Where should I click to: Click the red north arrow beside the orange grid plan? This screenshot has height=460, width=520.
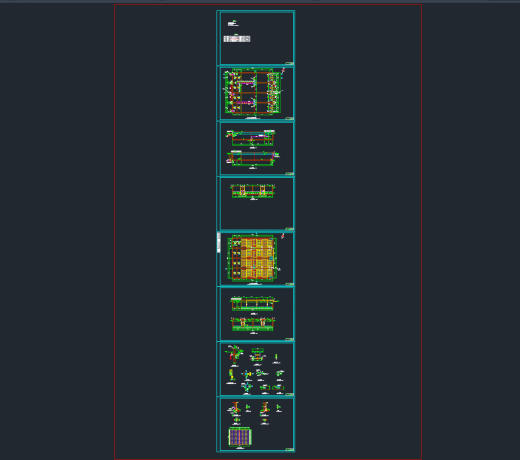pos(282,236)
